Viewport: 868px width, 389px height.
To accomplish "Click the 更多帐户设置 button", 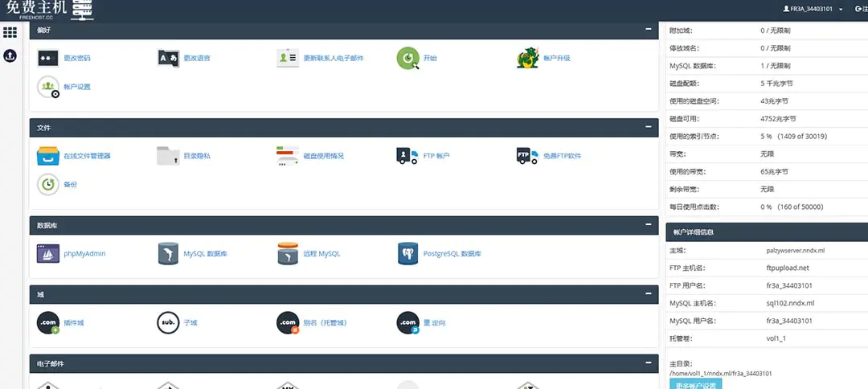I will [695, 384].
